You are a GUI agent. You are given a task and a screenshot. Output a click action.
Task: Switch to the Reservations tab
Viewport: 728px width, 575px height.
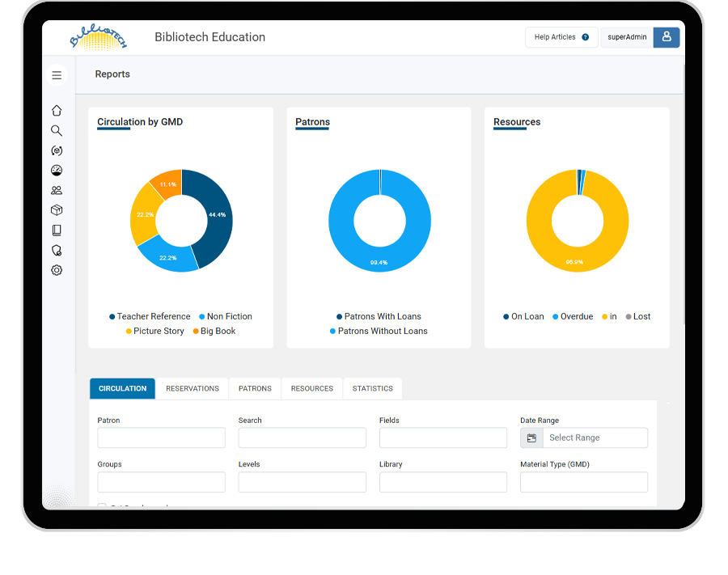coord(193,389)
